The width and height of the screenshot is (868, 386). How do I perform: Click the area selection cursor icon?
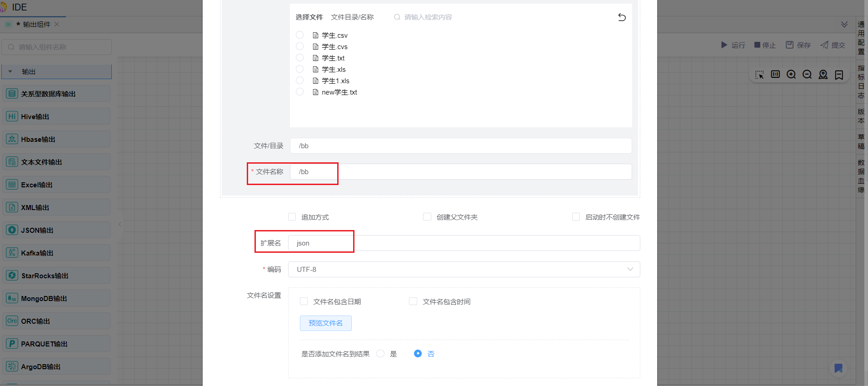pos(759,75)
